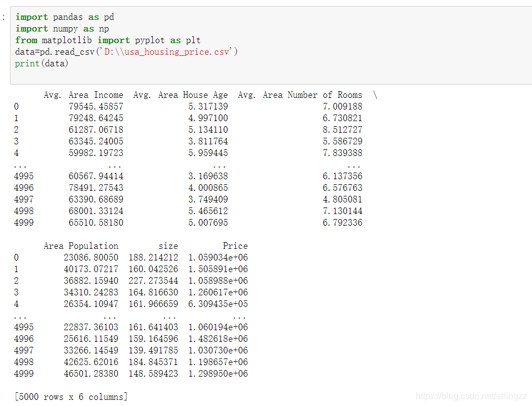Click the 'import pandas as pd' code line
The height and width of the screenshot is (406, 532).
pyautogui.click(x=65, y=17)
